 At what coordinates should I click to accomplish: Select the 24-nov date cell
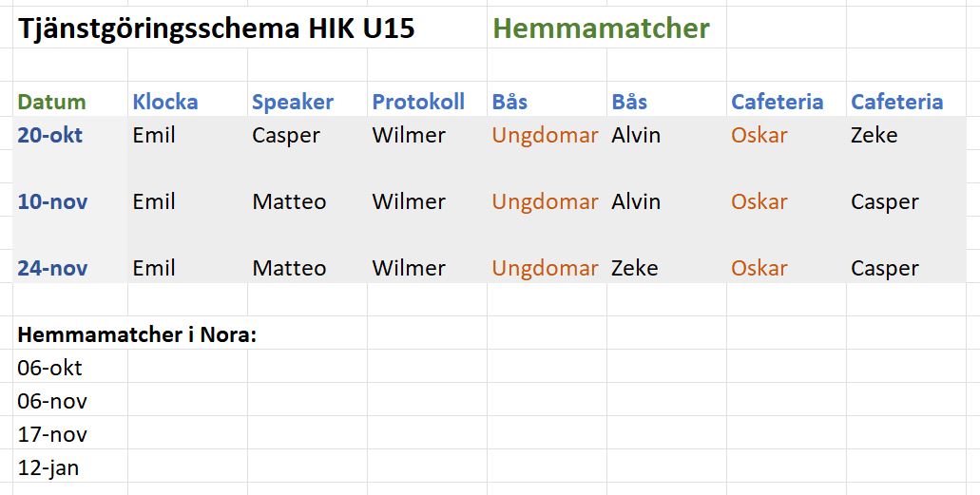coord(52,268)
